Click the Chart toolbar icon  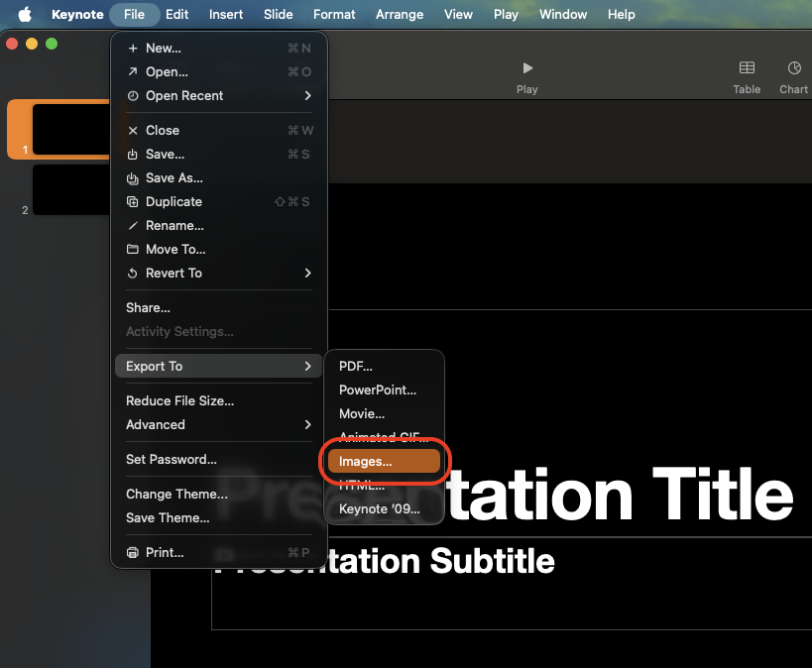tap(794, 67)
